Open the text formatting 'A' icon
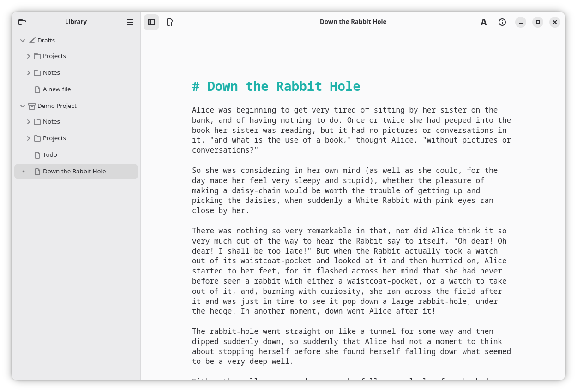577x392 pixels. point(484,22)
